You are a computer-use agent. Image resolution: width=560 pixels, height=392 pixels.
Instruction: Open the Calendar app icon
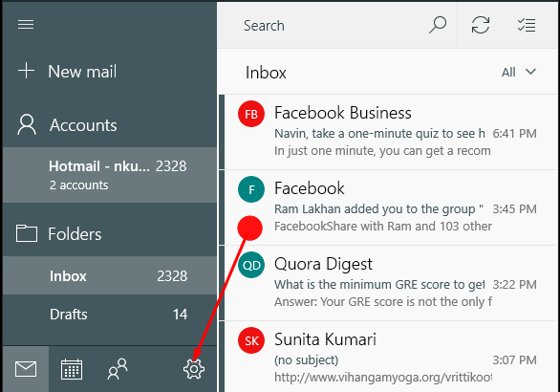coord(72,369)
